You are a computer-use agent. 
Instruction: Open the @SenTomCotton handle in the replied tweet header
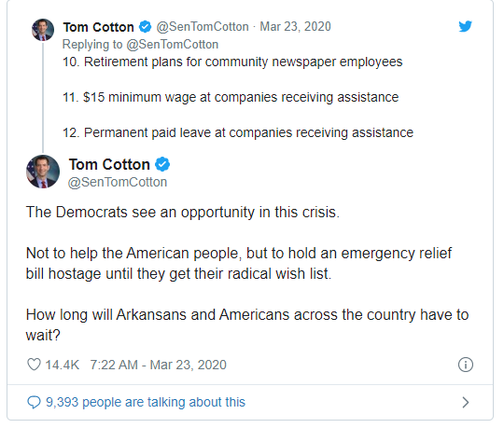click(x=203, y=27)
